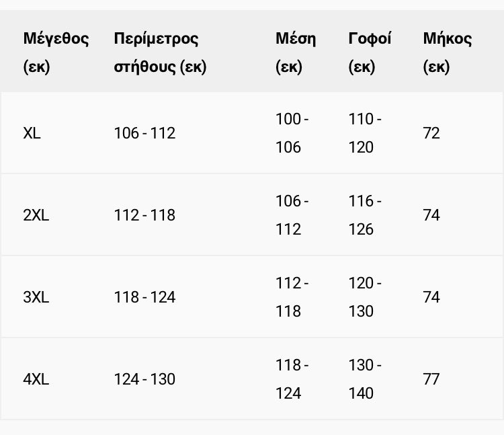Click the Γοφοί (εκ) column header

[370, 52]
